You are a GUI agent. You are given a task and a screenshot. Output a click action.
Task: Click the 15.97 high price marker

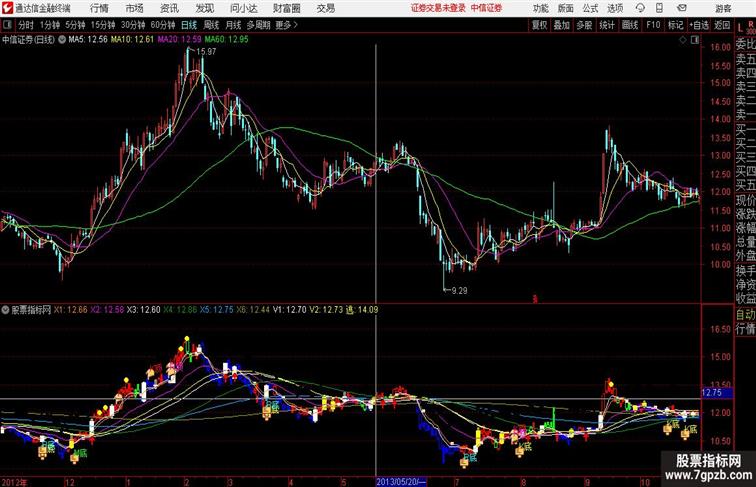point(206,52)
